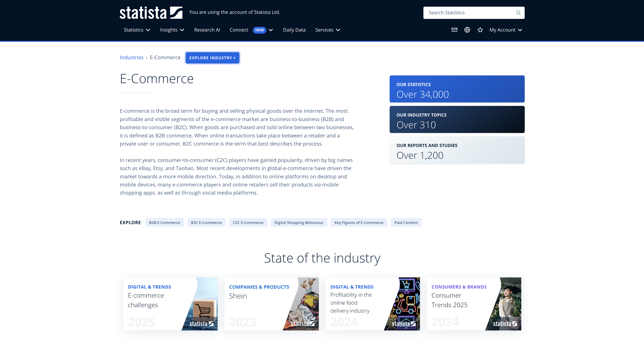
Task: Click the Statista logo in the header
Action: tap(151, 13)
